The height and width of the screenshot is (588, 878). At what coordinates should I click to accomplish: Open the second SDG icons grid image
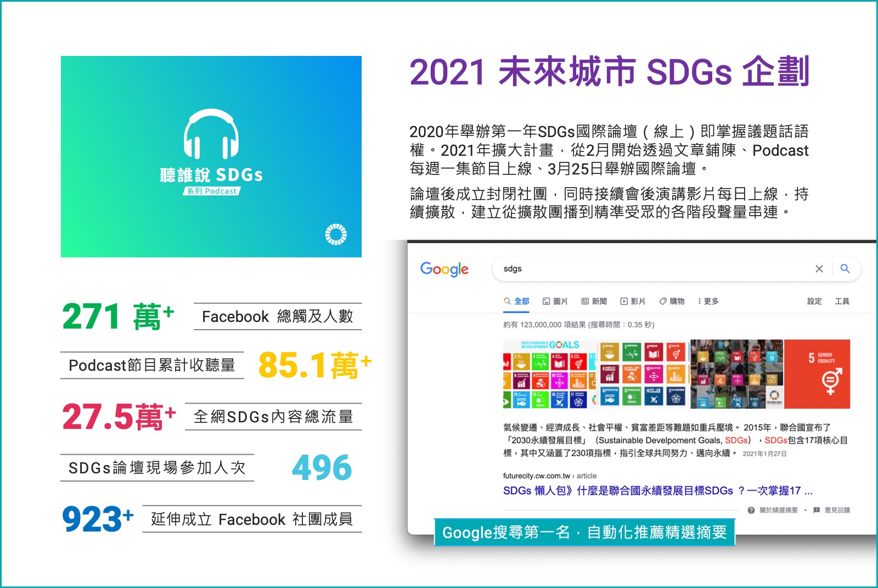(643, 374)
